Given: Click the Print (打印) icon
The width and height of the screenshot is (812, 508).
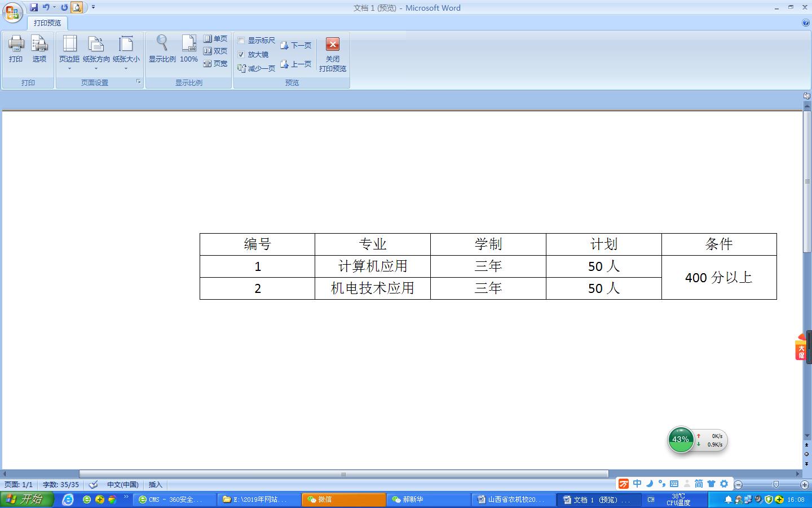Looking at the screenshot, I should (16, 49).
